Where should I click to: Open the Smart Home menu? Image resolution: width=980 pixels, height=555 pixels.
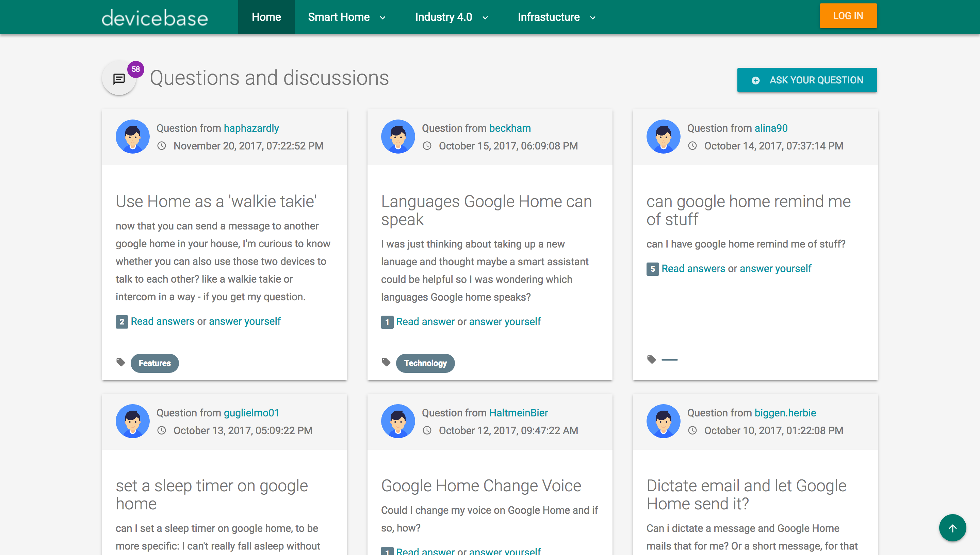tap(339, 17)
